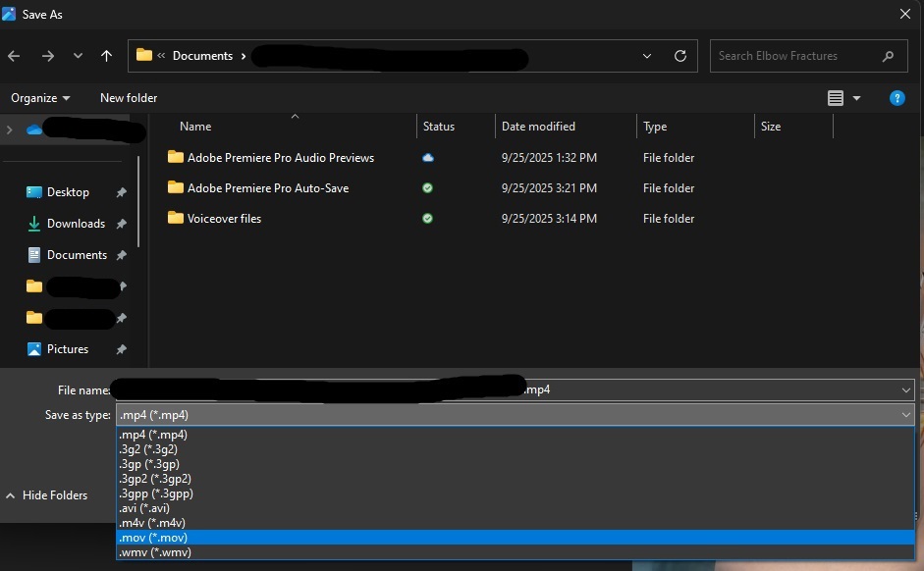Choose .3gp (*.3gp) file type
Screen dimensions: 924x571
pyautogui.click(x=516, y=464)
